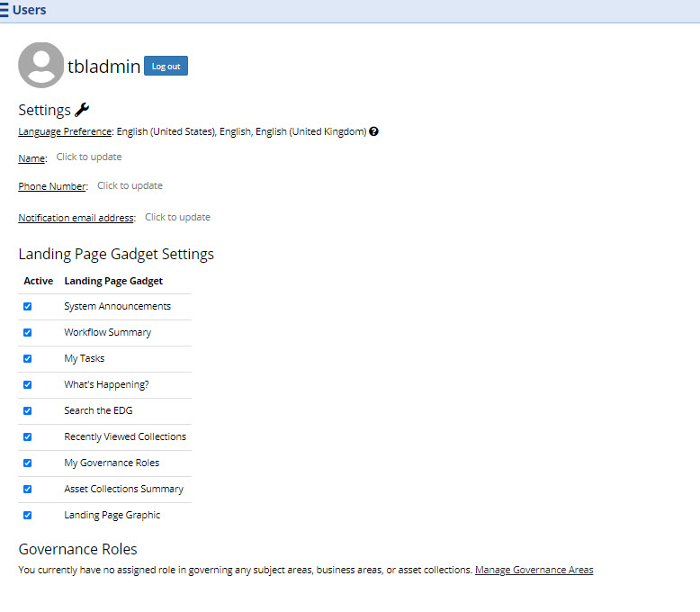Uncheck My Governance Roles checkbox

(27, 463)
